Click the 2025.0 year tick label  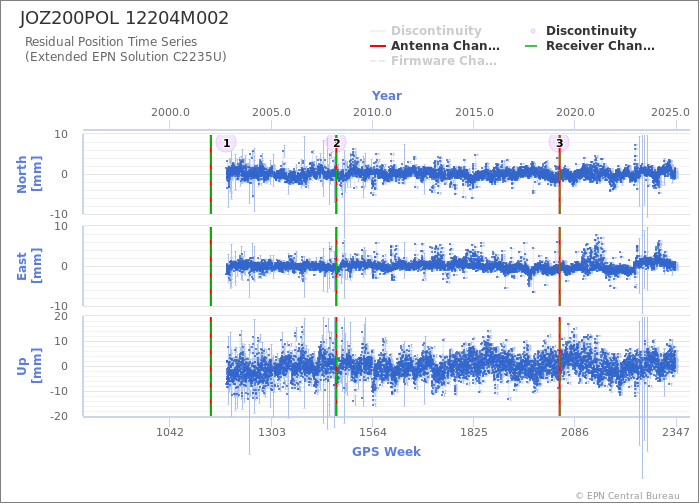pos(671,112)
